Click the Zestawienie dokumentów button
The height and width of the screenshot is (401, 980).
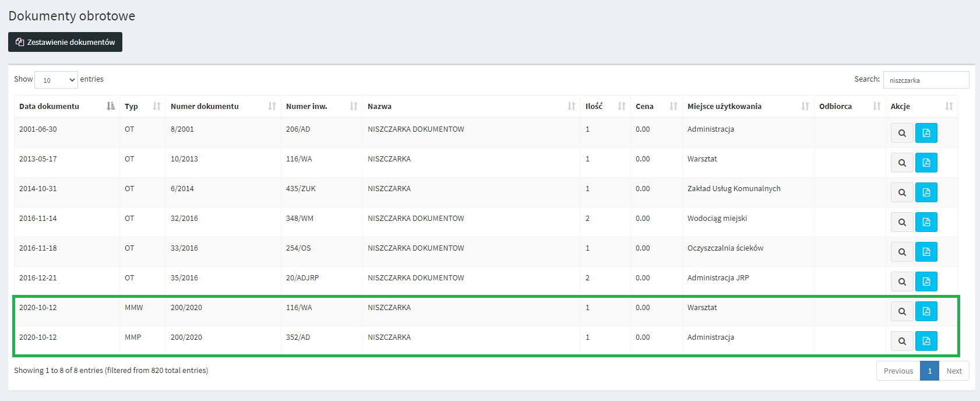pyautogui.click(x=65, y=42)
